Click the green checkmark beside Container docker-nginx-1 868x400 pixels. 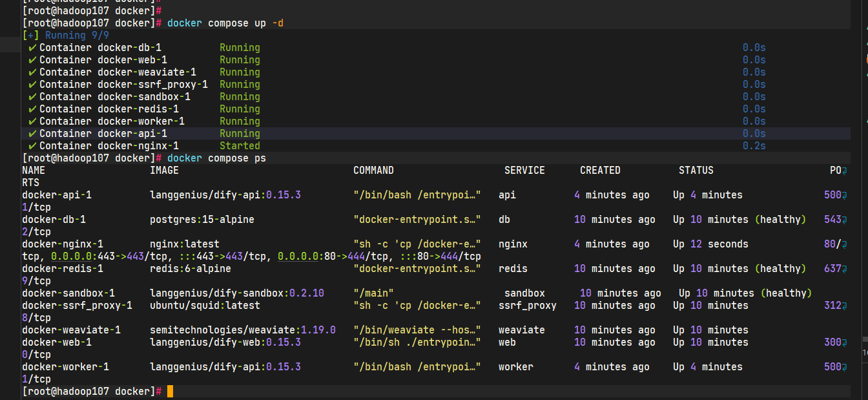point(32,146)
